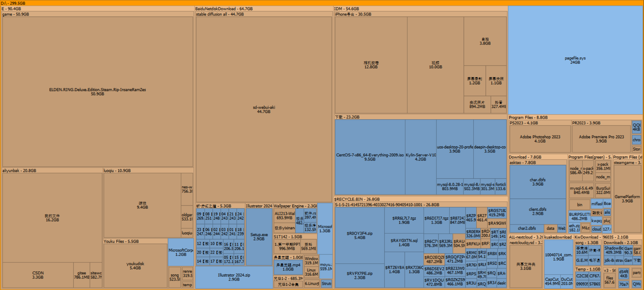Screen dimensions: 644x290
Task: Select the BURPSUITE 486.2MB block
Action: [579, 216]
